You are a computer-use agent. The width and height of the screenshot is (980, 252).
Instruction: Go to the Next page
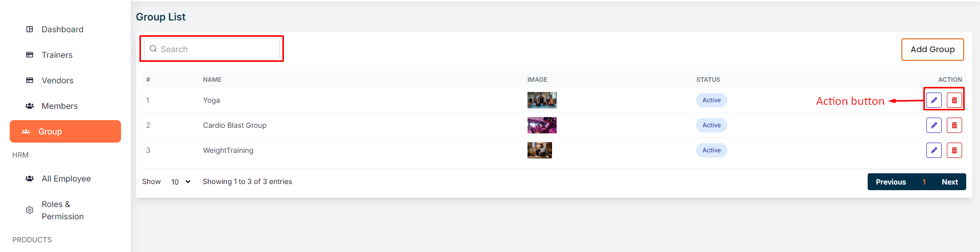[949, 182]
